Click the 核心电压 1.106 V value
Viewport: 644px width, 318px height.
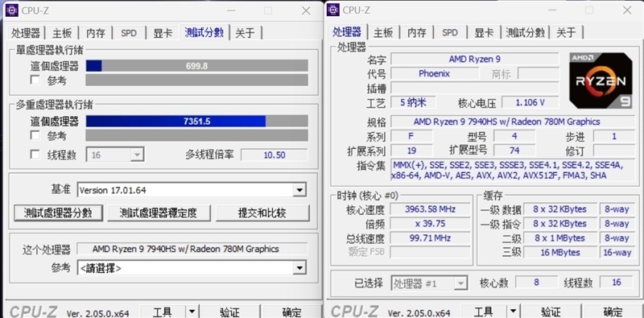tap(530, 102)
